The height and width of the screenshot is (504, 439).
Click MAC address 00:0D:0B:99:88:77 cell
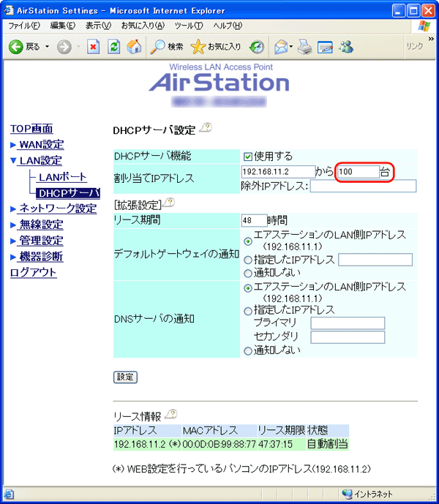219,444
